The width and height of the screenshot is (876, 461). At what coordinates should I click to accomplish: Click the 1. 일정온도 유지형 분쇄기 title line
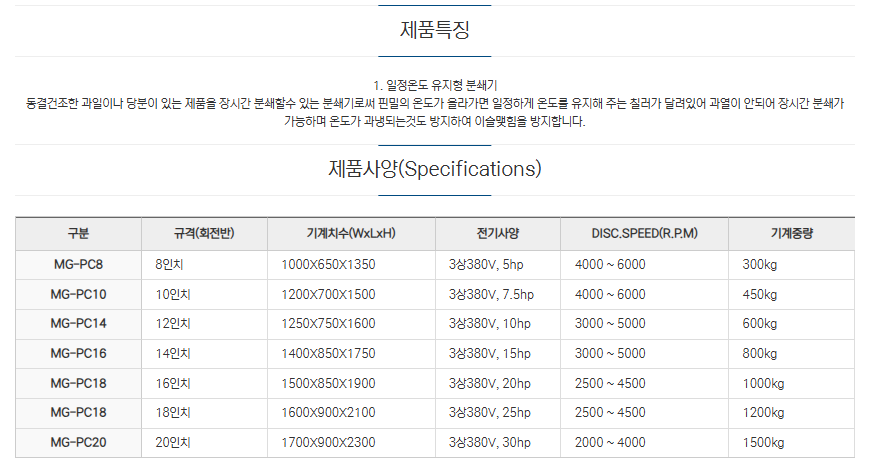tap(435, 85)
